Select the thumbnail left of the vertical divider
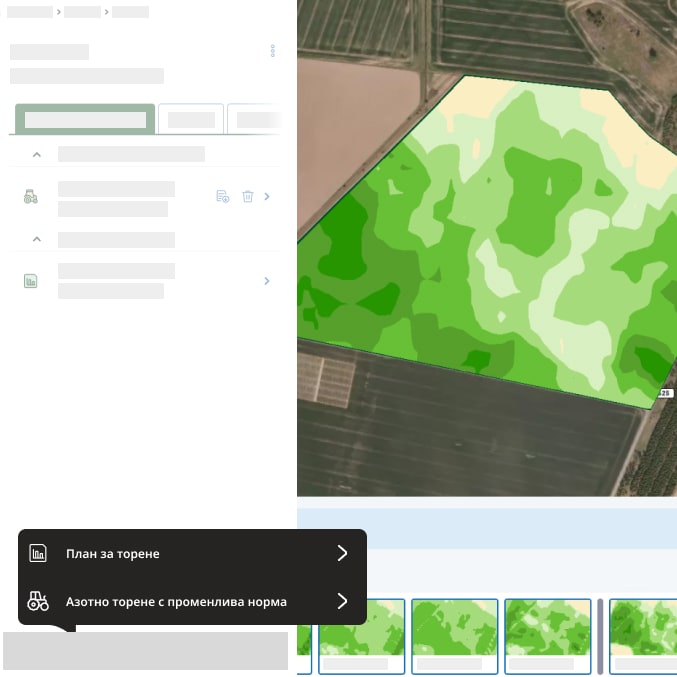Screen dimensions: 677x677 pos(550,634)
